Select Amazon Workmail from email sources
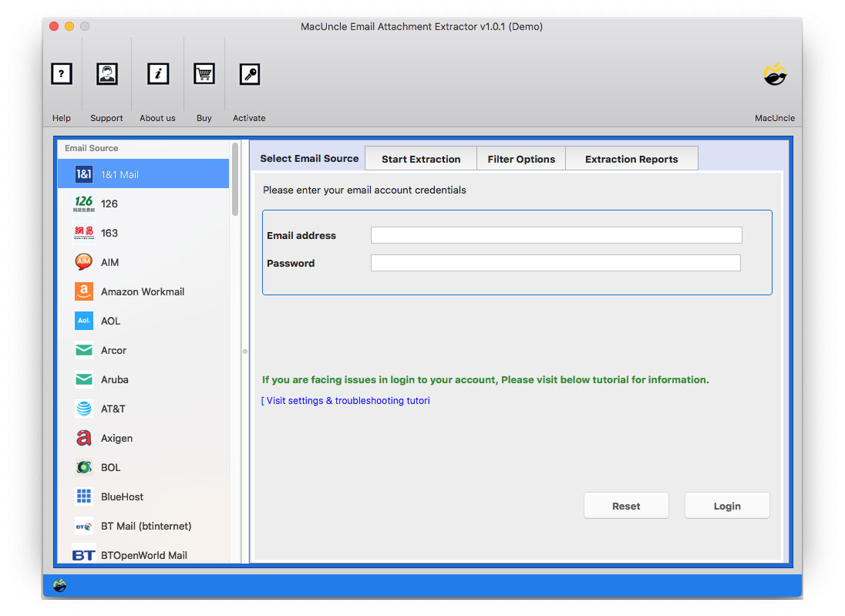This screenshot has width=845, height=616. tap(142, 291)
